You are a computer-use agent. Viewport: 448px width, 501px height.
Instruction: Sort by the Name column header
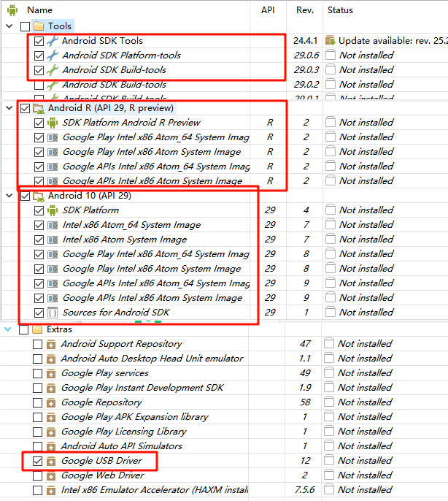[x=39, y=10]
